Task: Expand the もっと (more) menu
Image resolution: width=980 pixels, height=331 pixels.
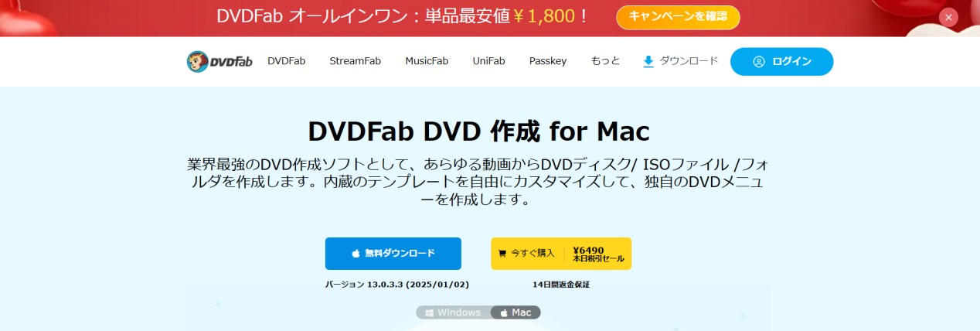Action: tap(605, 61)
